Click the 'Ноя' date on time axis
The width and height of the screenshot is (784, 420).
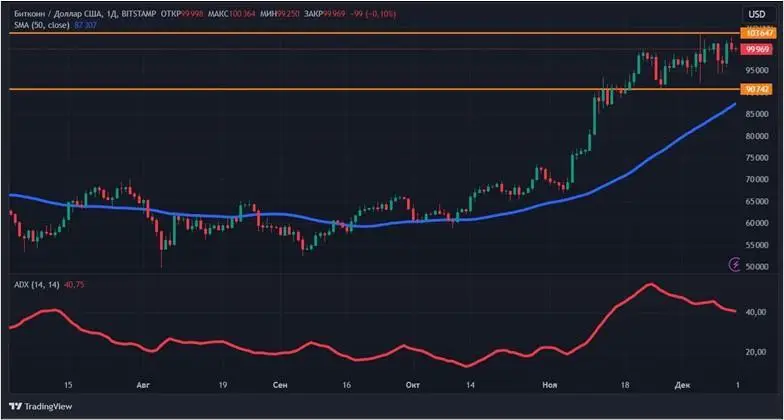click(549, 384)
